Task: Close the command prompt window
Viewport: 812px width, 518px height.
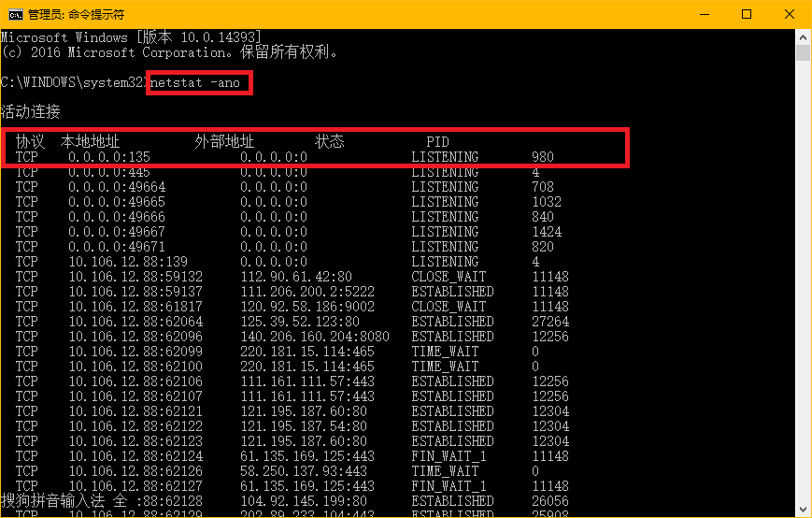Action: pos(790,14)
